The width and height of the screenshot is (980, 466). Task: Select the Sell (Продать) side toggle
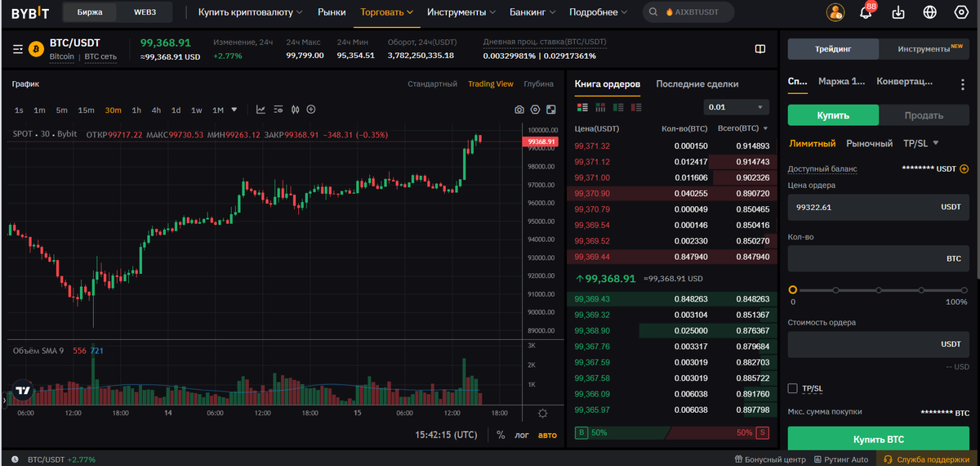(924, 115)
